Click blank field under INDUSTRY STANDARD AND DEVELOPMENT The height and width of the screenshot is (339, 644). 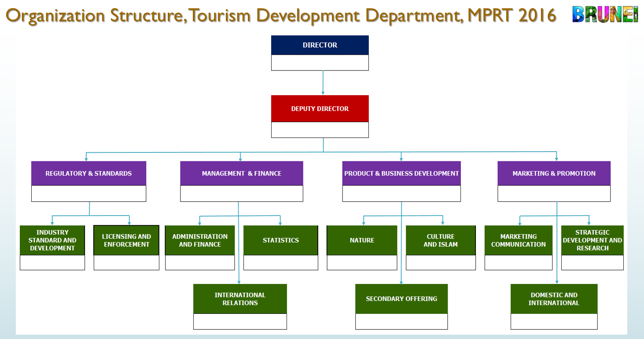pos(52,262)
